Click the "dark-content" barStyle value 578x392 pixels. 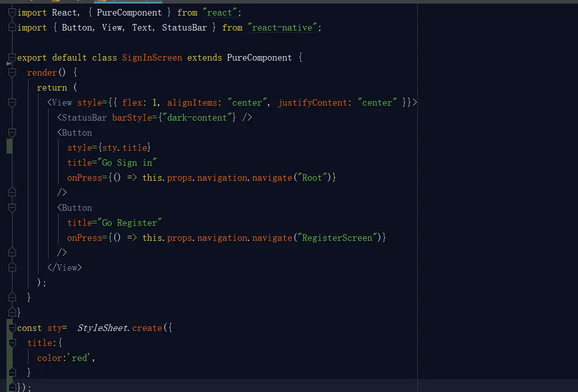(197, 118)
